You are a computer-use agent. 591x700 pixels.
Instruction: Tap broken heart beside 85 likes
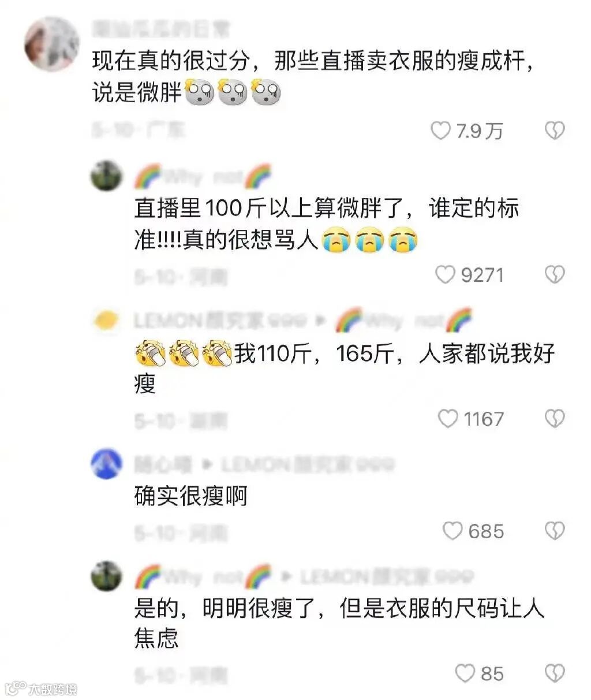click(x=555, y=673)
